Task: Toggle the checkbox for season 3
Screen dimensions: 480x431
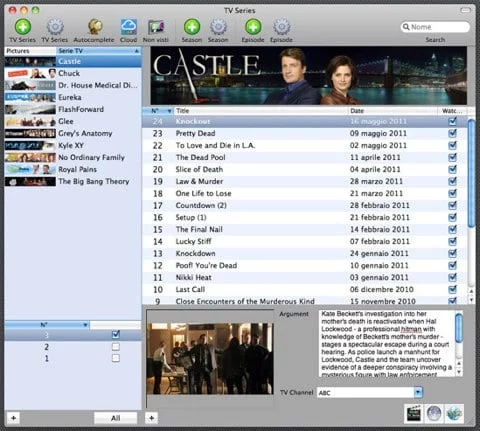Action: [x=116, y=334]
